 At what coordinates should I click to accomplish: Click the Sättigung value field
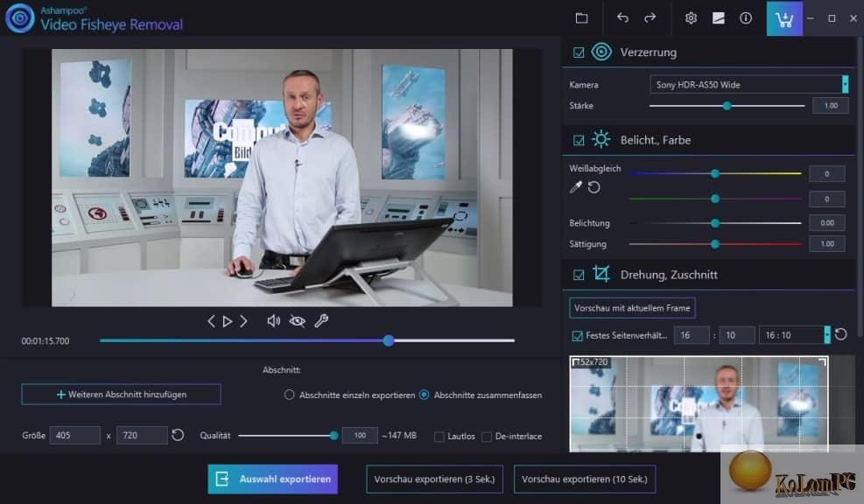point(826,243)
